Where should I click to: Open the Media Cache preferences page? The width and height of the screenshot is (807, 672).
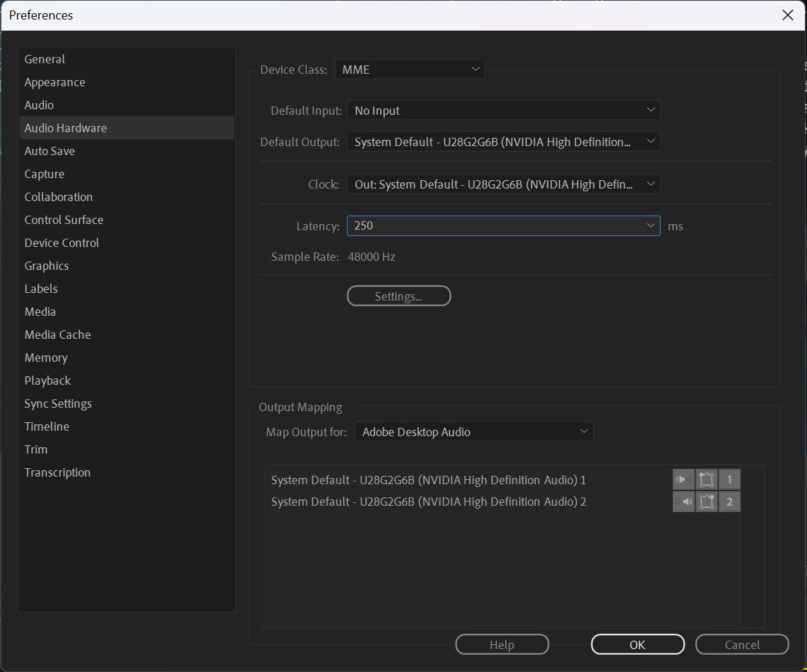(x=57, y=335)
